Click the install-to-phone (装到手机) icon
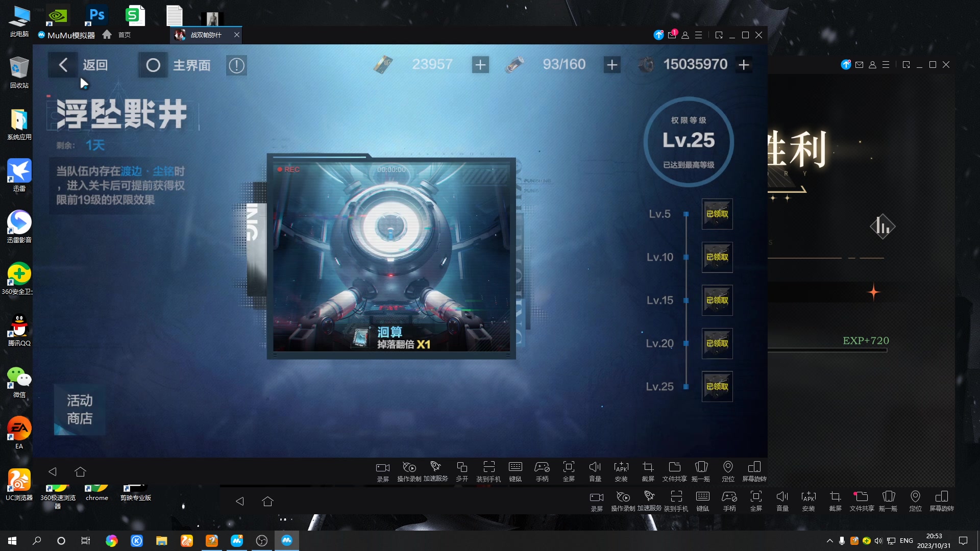 pos(488,470)
